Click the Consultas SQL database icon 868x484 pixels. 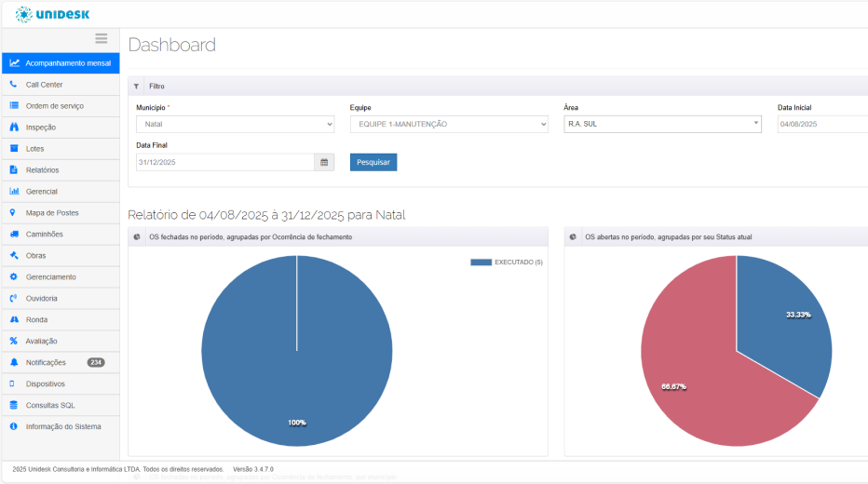tap(14, 405)
